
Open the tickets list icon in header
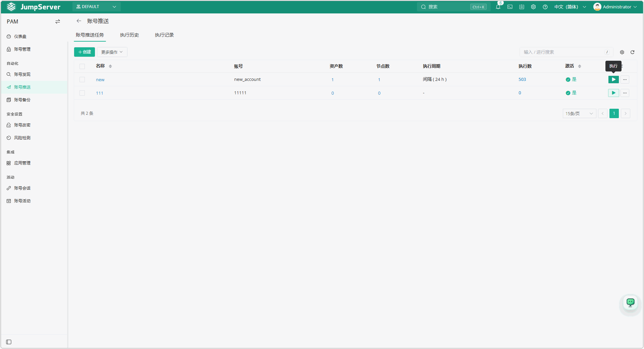click(x=522, y=7)
